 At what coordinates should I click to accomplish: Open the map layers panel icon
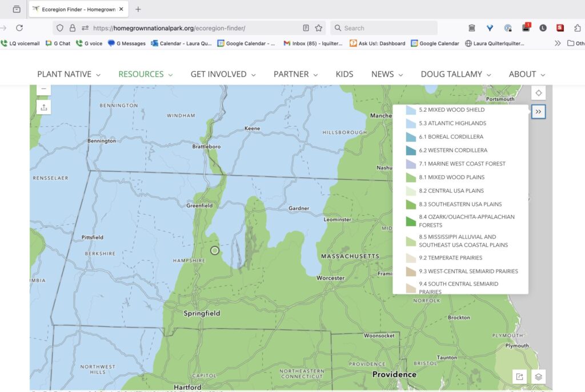pos(538,377)
